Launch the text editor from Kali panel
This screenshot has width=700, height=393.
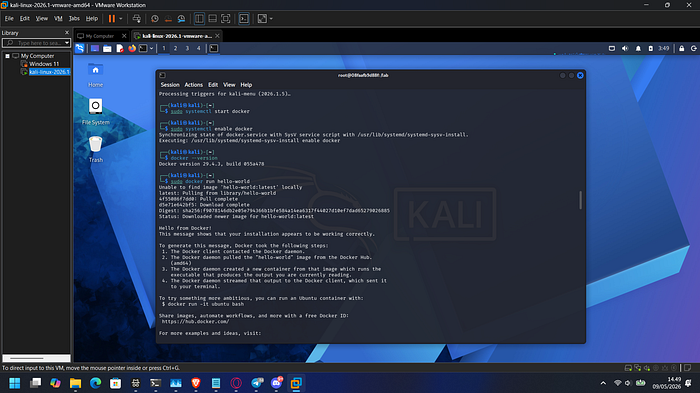120,48
